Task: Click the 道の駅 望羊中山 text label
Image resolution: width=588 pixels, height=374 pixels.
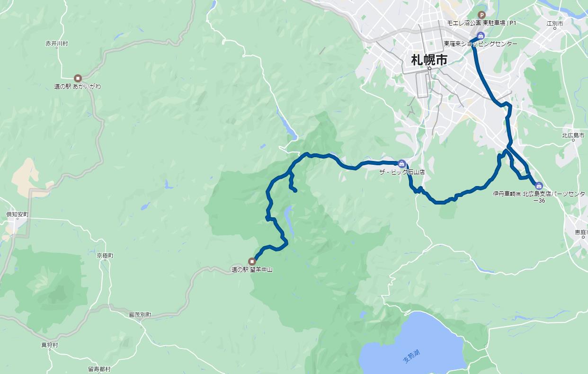Action: [x=252, y=270]
